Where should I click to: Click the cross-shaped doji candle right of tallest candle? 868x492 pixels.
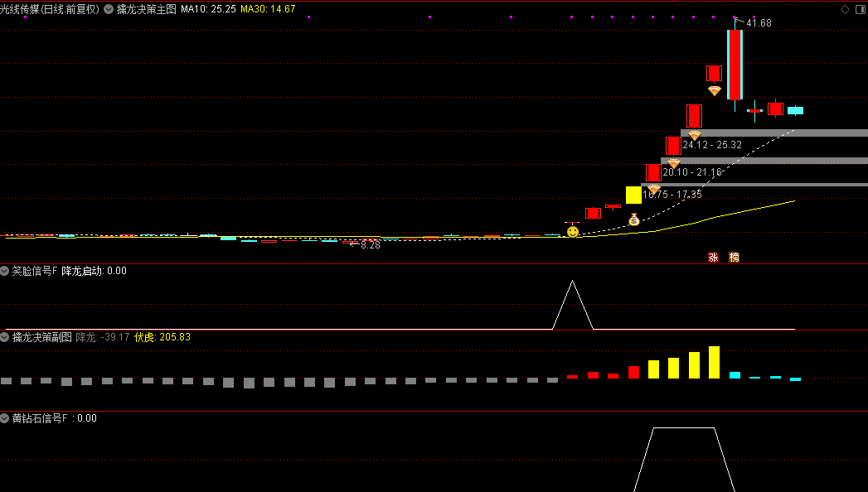point(755,111)
